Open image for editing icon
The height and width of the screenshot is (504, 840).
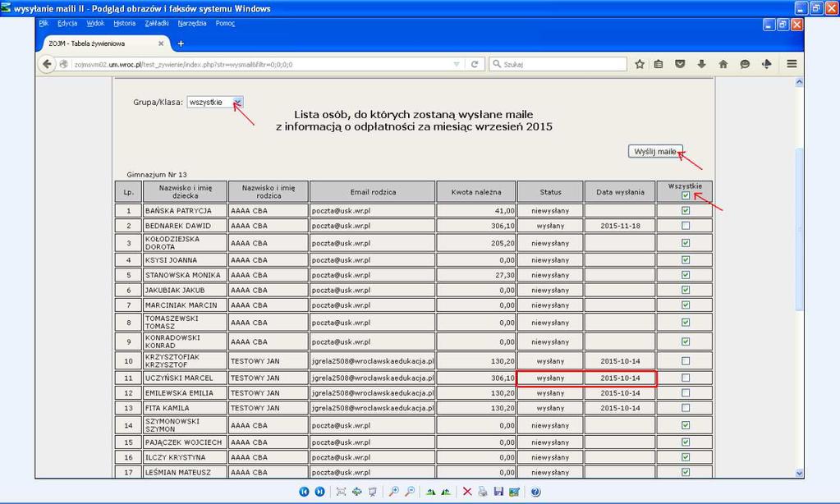tap(514, 491)
